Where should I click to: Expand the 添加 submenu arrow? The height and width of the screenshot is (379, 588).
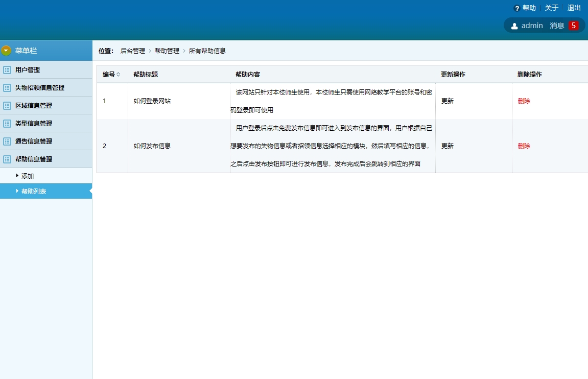pos(16,176)
